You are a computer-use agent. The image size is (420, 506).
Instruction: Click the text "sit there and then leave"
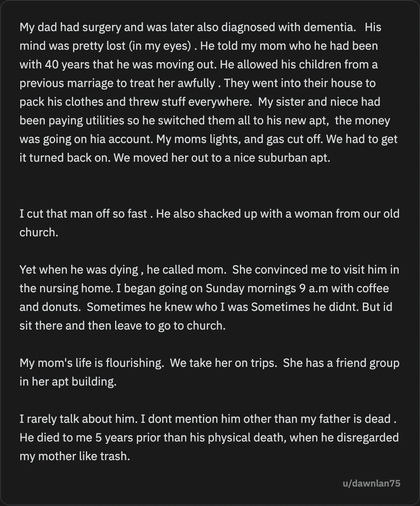pyautogui.click(x=80, y=326)
